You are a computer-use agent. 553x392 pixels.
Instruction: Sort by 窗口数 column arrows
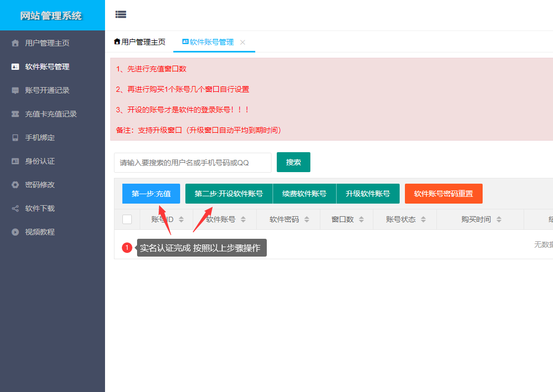(x=361, y=219)
